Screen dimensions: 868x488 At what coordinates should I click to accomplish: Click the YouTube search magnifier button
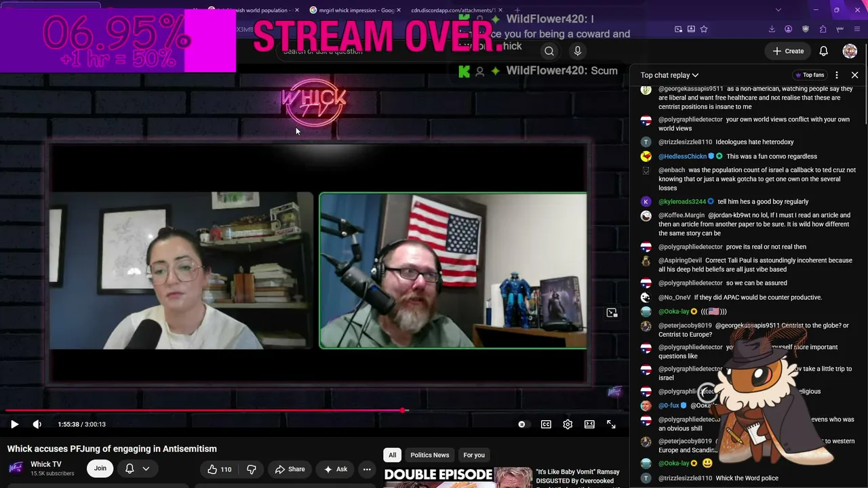[549, 51]
